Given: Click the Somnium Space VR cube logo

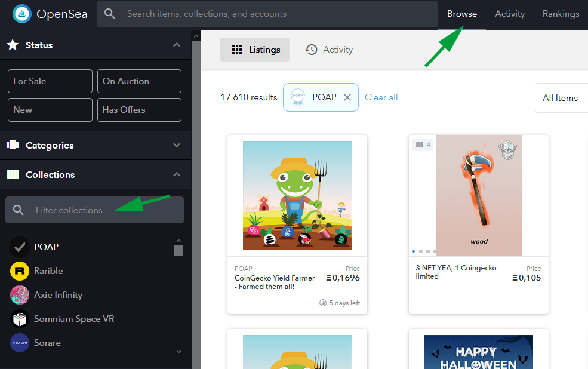Looking at the screenshot, I should click(x=20, y=319).
